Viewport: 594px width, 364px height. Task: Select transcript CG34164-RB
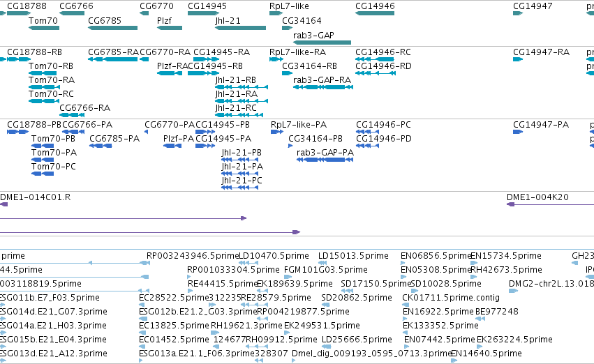pos(287,73)
